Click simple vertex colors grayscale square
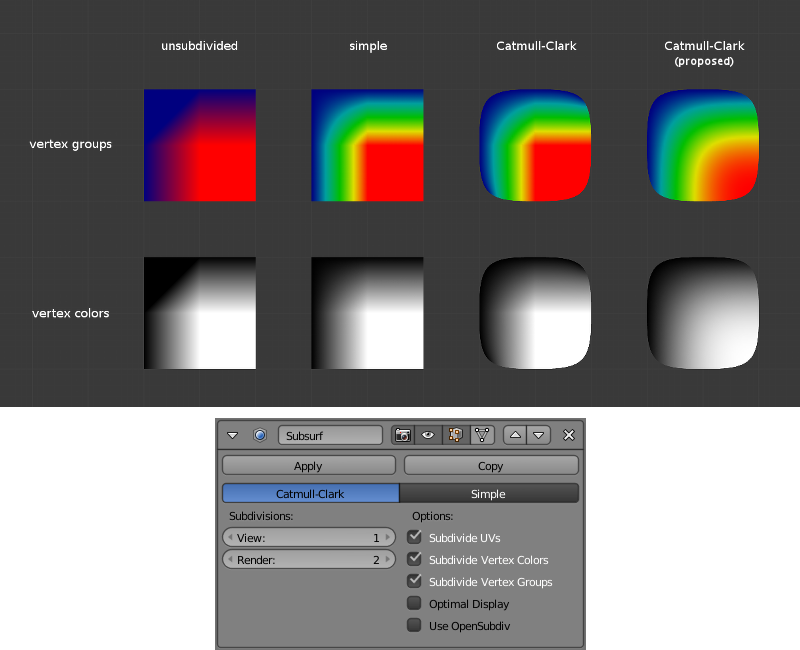The width and height of the screenshot is (800, 650). point(367,313)
